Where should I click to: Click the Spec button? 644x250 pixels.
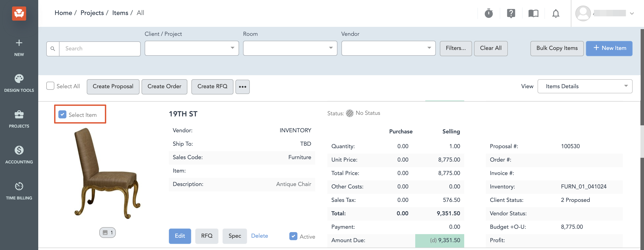[x=235, y=236]
